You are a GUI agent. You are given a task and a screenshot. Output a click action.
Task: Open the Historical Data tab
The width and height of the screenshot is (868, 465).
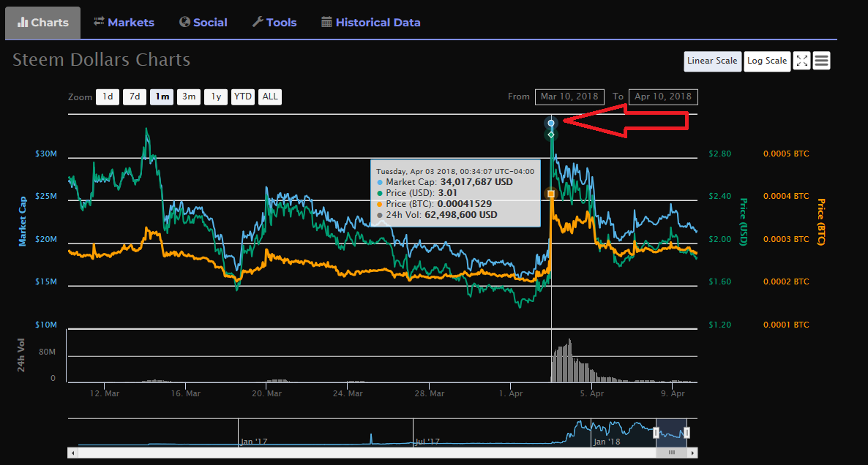tap(371, 23)
